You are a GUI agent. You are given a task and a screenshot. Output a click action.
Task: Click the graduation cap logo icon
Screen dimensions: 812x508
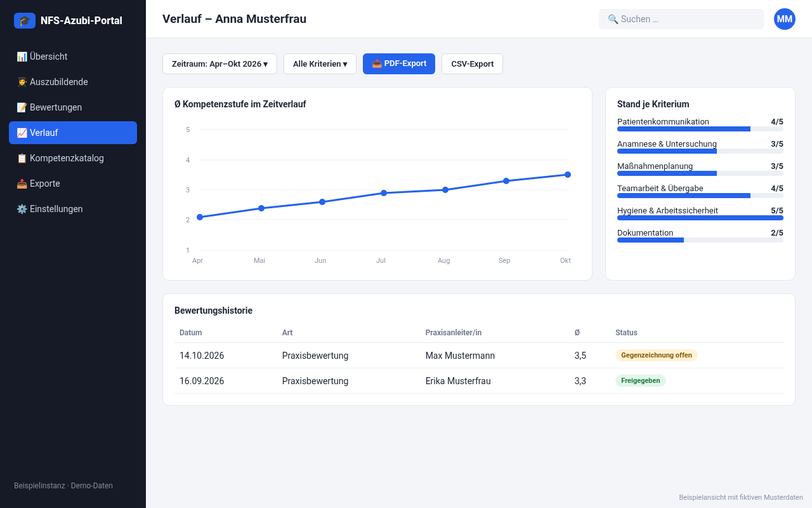point(25,21)
